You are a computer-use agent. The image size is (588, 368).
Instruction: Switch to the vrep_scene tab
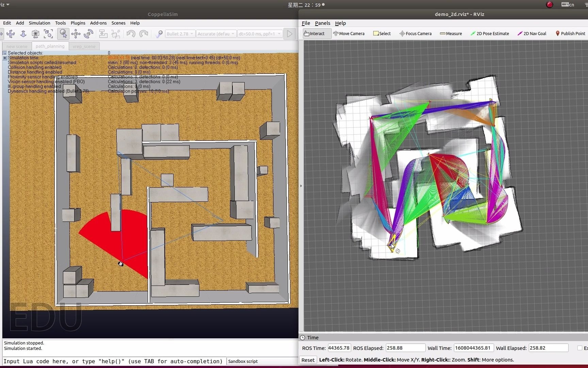pyautogui.click(x=84, y=46)
